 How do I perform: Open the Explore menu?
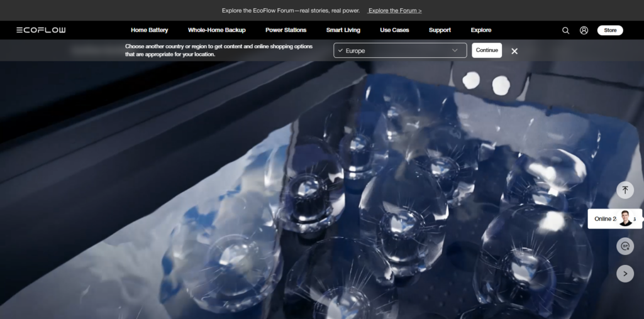point(481,30)
